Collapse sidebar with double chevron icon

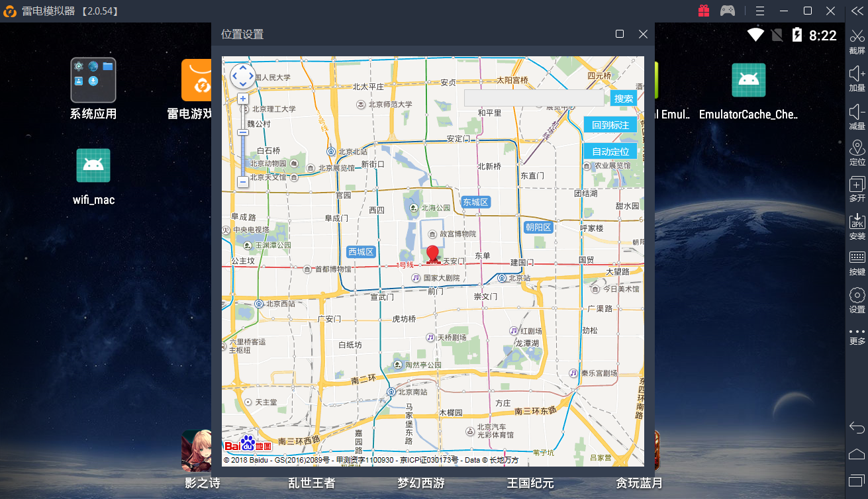(x=857, y=11)
